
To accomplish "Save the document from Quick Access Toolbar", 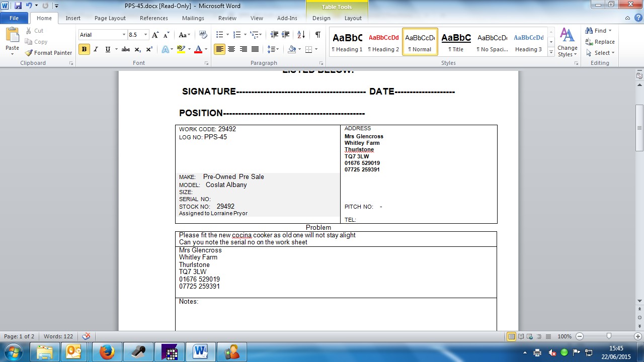I will tap(18, 6).
